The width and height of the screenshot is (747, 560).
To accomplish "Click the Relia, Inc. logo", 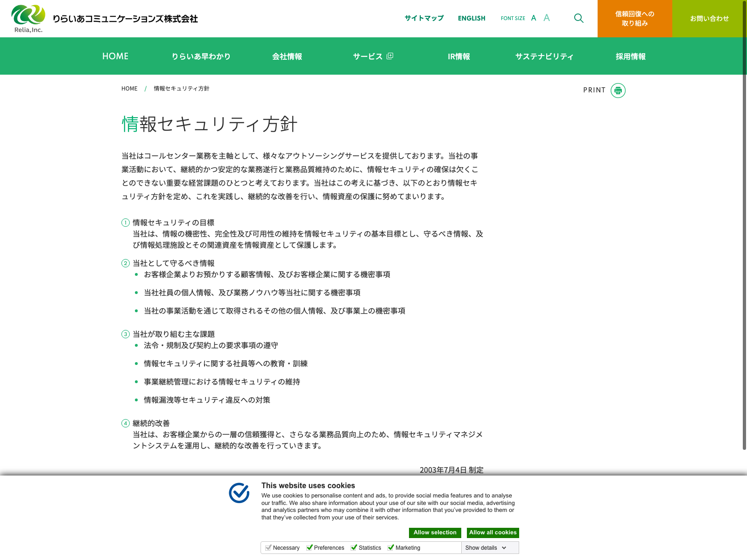I will 28,19.
